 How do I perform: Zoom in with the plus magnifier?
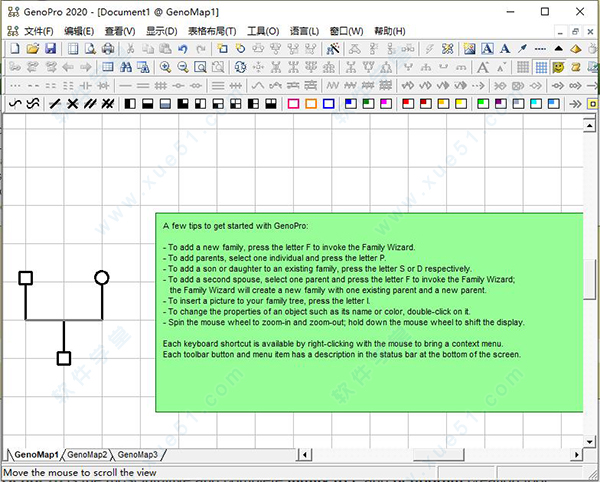(165, 67)
